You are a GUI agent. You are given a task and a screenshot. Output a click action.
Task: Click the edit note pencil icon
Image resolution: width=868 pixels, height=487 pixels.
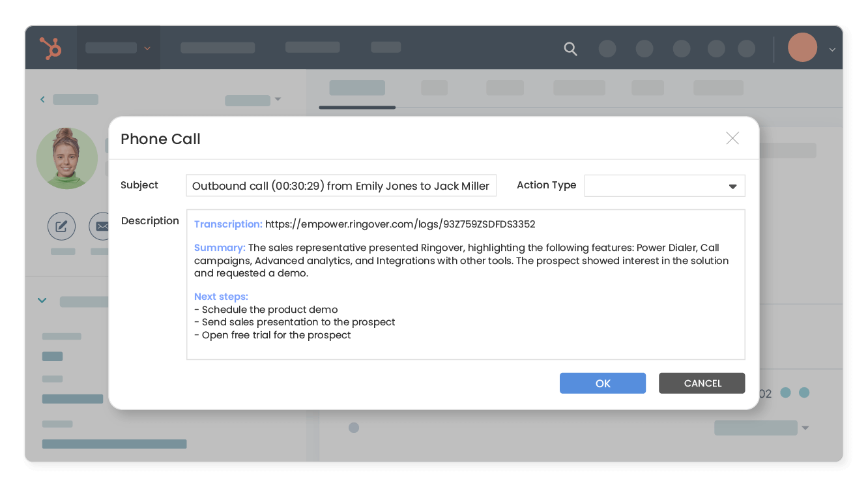[61, 226]
